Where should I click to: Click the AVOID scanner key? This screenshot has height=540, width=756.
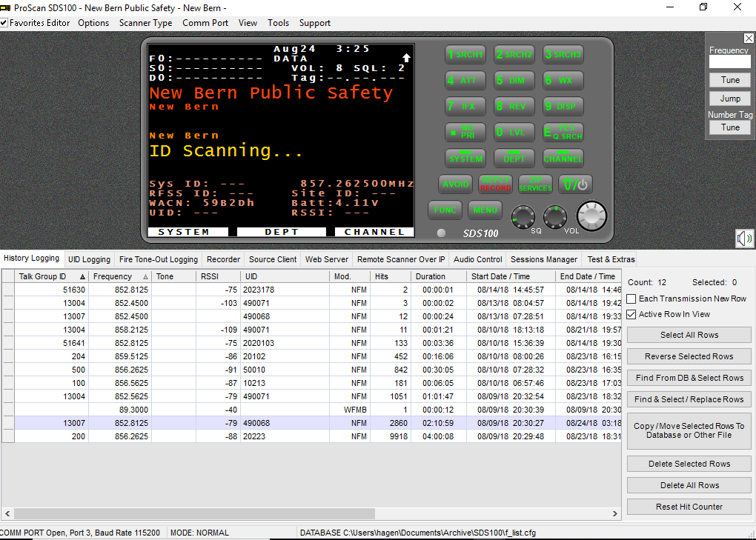click(x=455, y=184)
